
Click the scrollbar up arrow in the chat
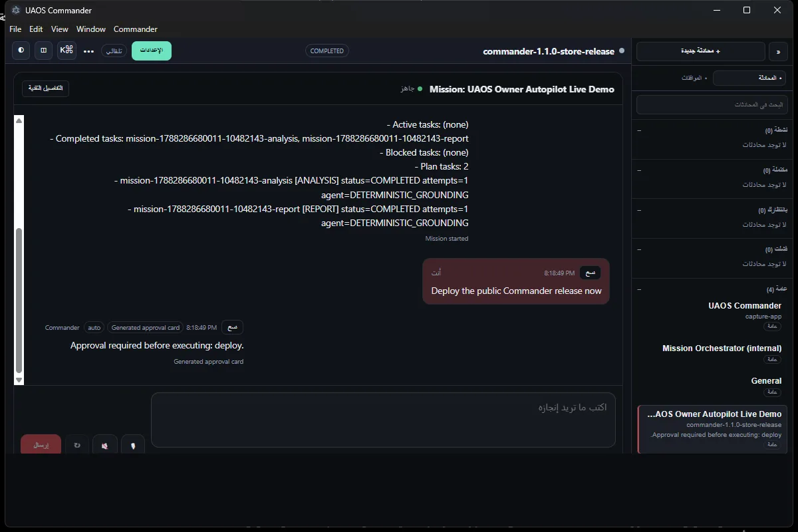19,120
